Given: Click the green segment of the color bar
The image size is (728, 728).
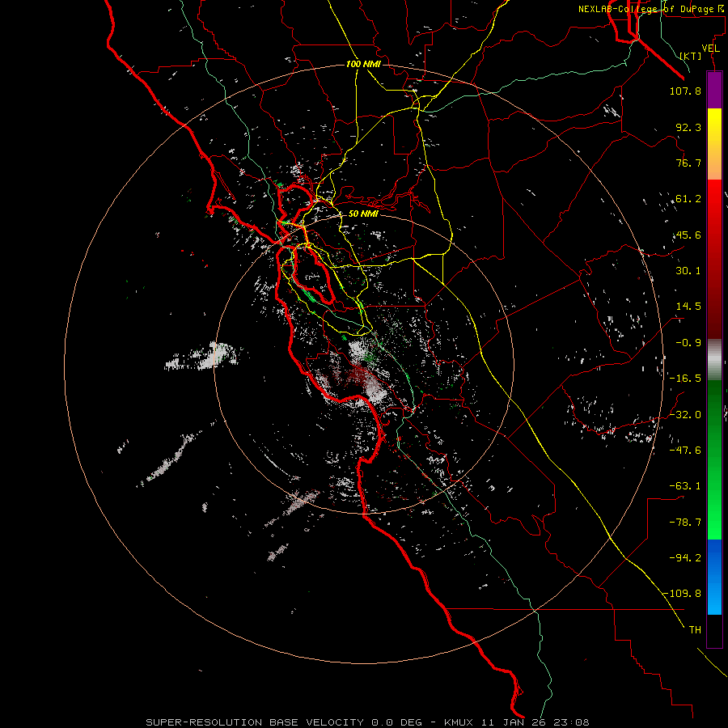Looking at the screenshot, I should (x=714, y=459).
